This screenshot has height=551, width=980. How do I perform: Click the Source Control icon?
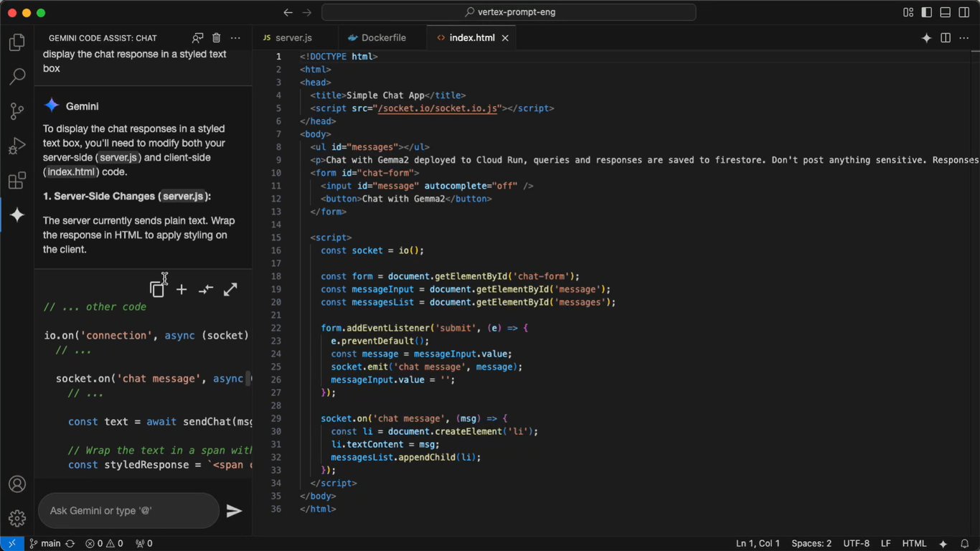pos(17,110)
